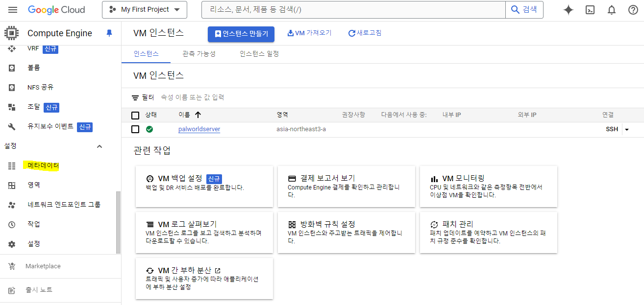
Task: Click the Google Cloud logo
Action: [56, 10]
